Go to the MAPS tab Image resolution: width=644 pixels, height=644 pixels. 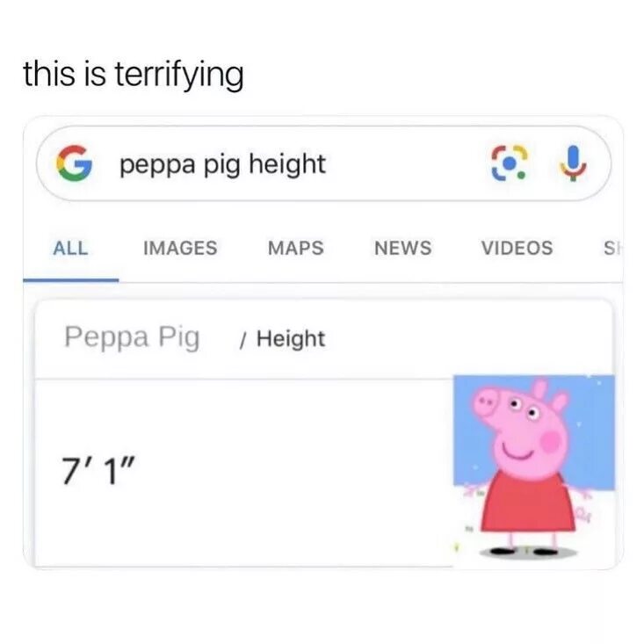point(296,248)
